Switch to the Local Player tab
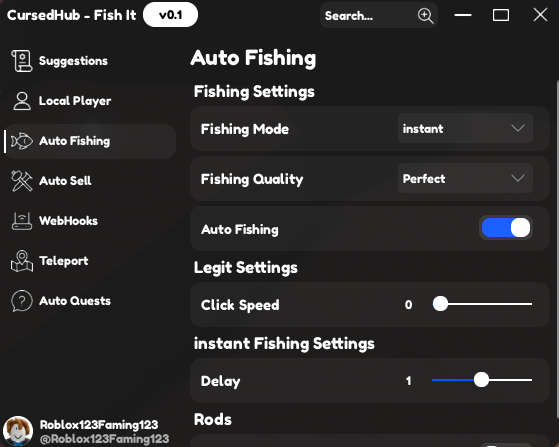 point(90,101)
